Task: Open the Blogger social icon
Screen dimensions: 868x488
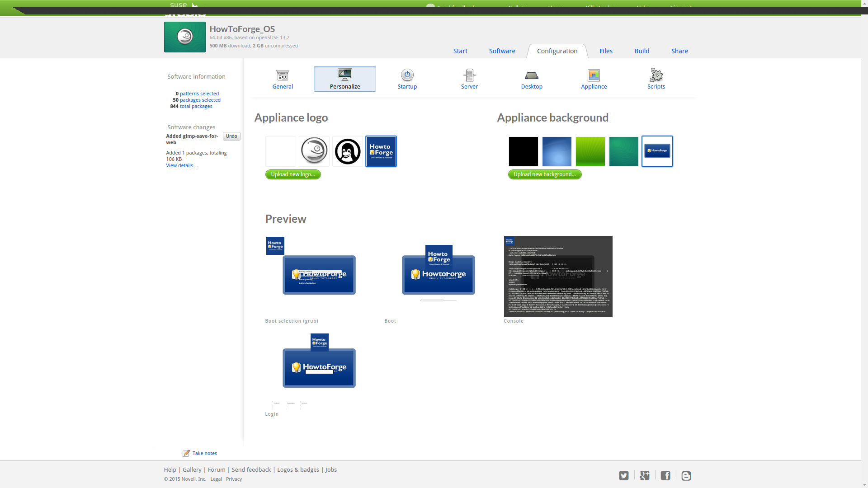Action: 686,476
